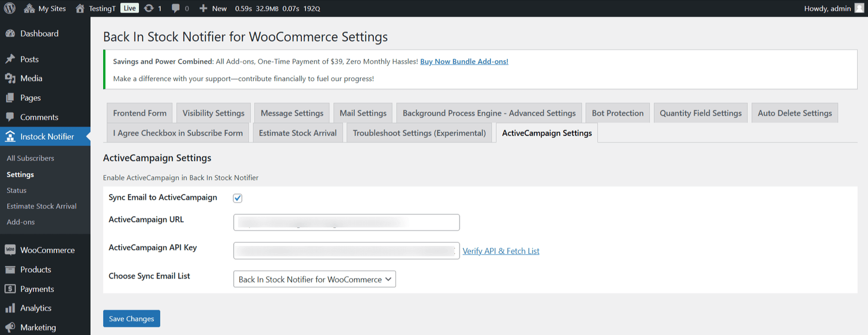Switch to the Estimate Stock Arrival tab
Image resolution: width=868 pixels, height=335 pixels.
coord(298,133)
